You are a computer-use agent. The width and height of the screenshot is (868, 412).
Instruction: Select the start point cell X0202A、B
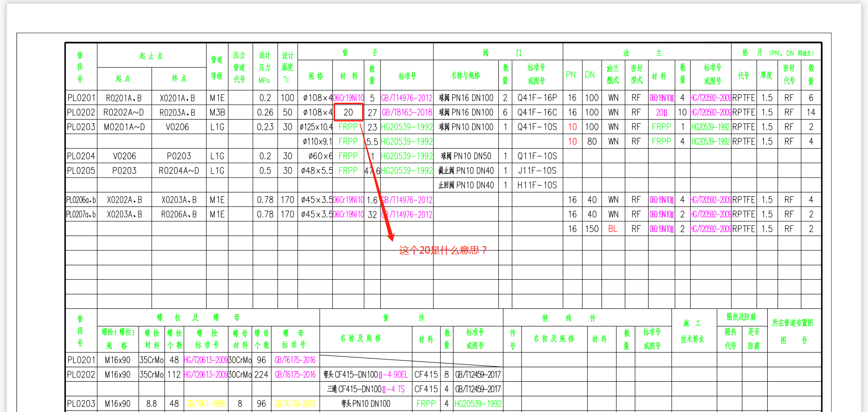(x=125, y=200)
